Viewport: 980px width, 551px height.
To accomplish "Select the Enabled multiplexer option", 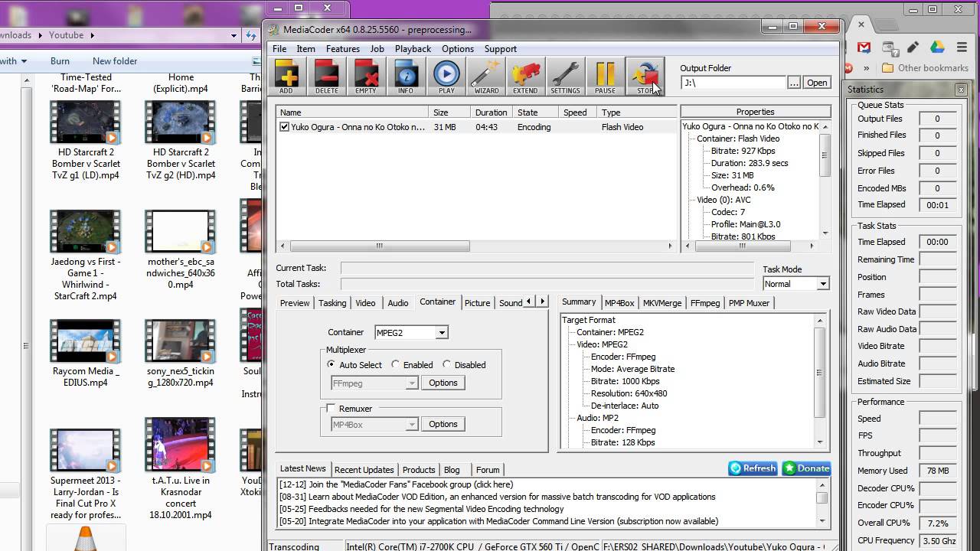I will tap(396, 365).
